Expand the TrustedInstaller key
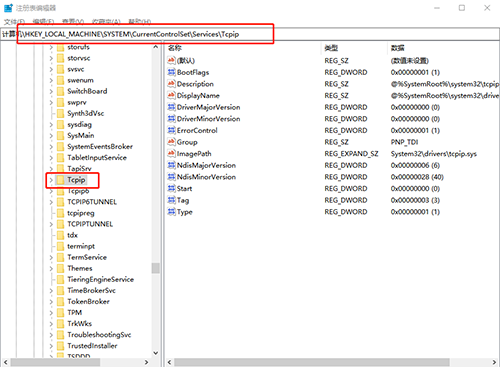The image size is (500, 367). (x=51, y=346)
